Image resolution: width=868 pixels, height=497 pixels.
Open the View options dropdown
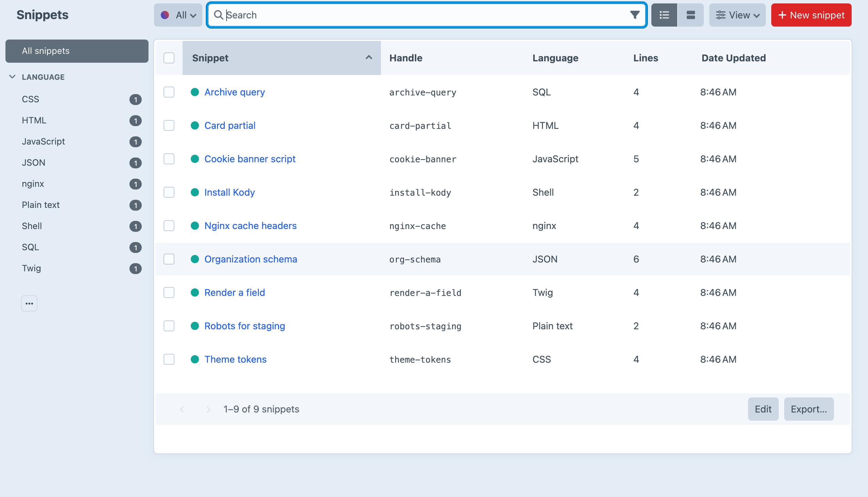pos(738,15)
